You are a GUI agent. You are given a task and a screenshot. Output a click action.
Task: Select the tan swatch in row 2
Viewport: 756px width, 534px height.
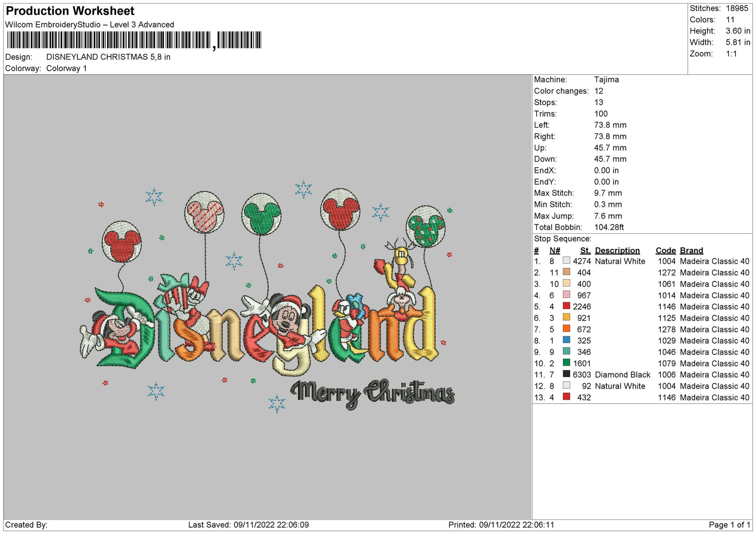coord(566,272)
